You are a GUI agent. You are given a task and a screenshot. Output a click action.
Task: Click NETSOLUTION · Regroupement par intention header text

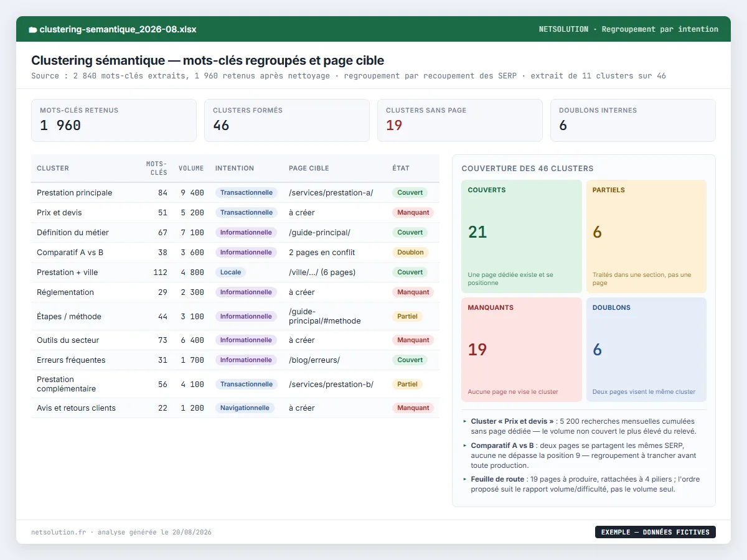tap(629, 29)
